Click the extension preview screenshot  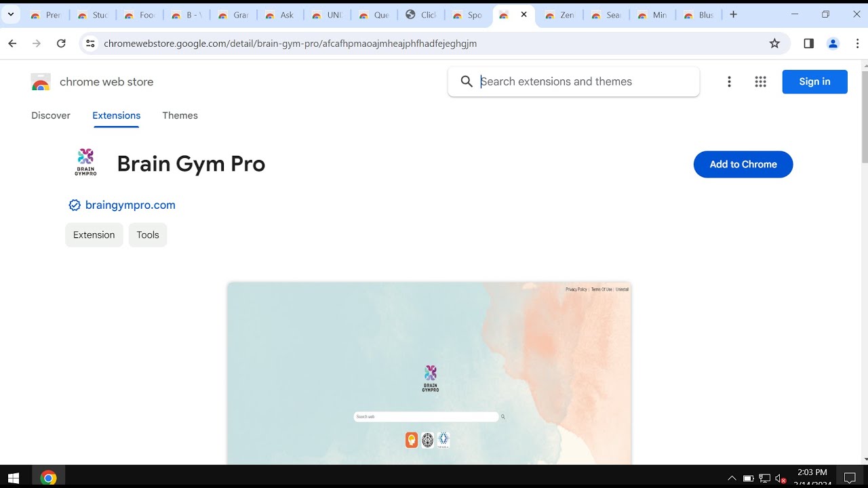[x=429, y=373]
